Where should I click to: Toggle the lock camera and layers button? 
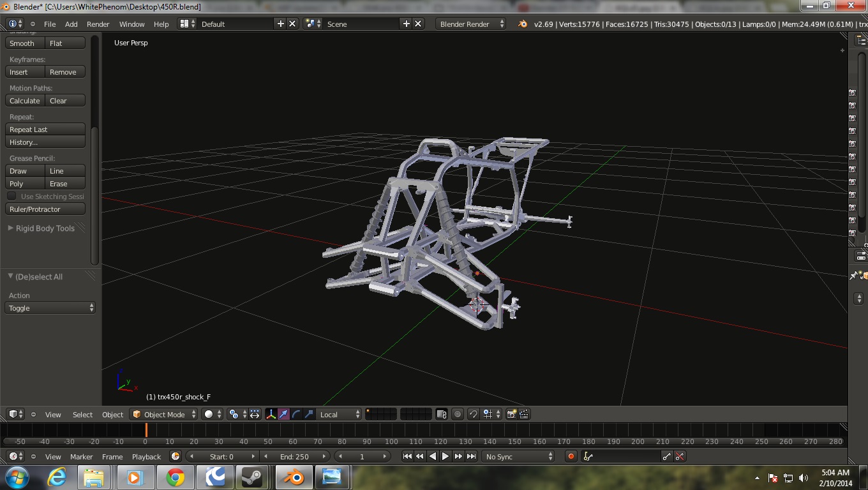(441, 414)
